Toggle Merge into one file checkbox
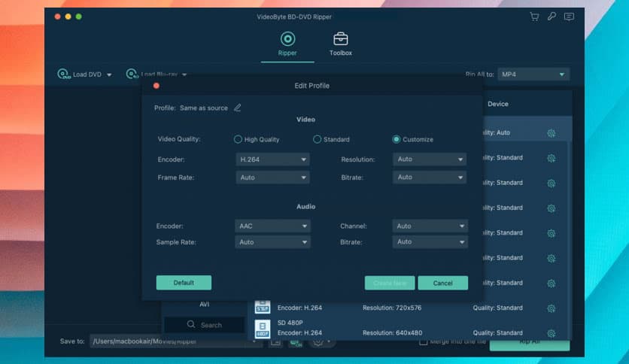The image size is (629, 364). pos(423,341)
